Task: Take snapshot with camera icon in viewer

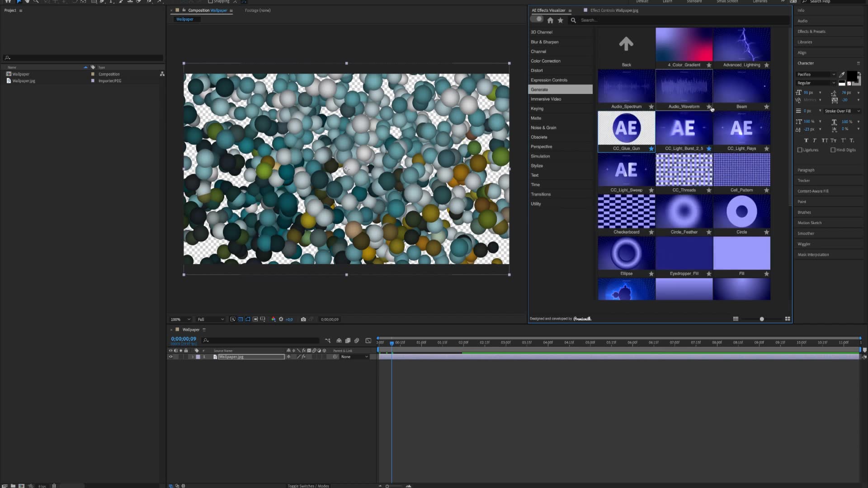Action: coord(303,319)
